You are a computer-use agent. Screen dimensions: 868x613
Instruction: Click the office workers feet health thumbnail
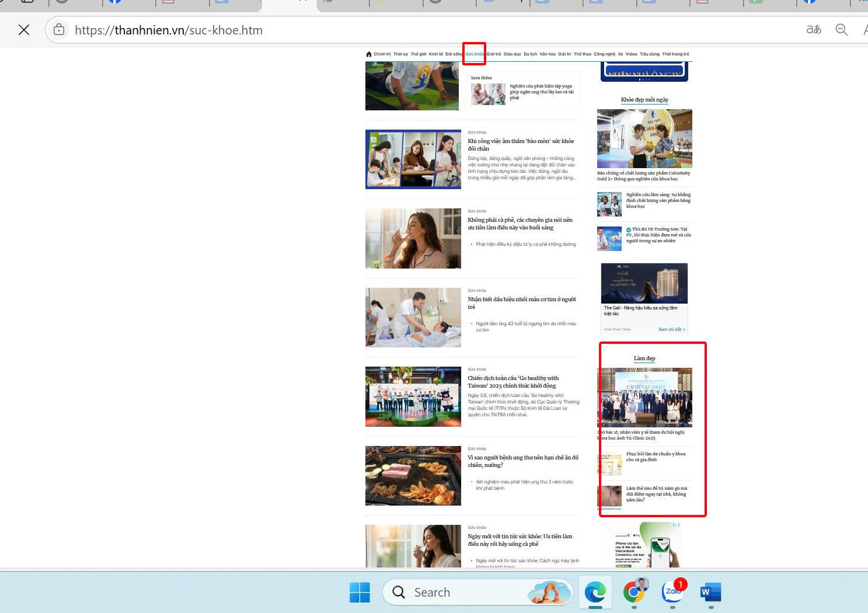(x=413, y=159)
